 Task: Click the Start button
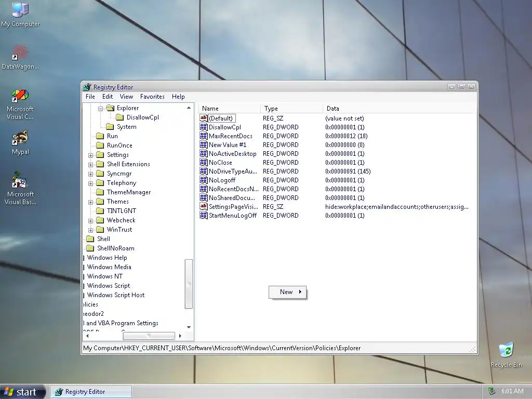22,392
